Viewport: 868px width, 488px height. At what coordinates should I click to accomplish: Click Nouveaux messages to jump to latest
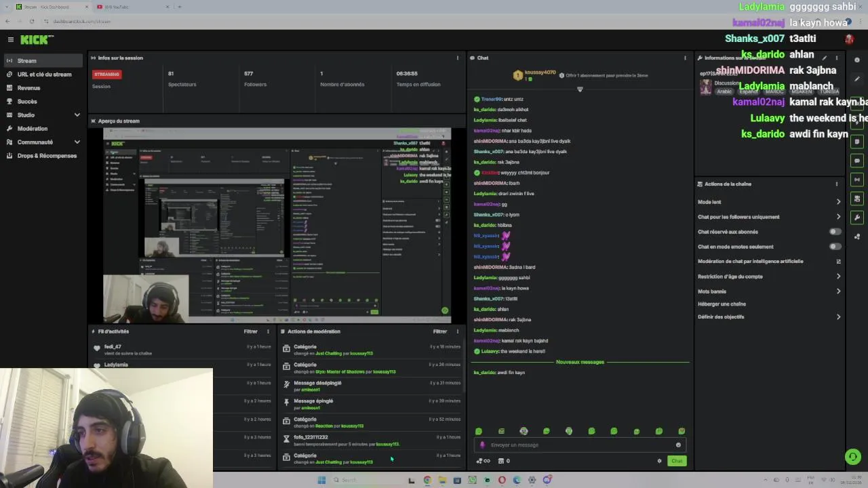[580, 362]
